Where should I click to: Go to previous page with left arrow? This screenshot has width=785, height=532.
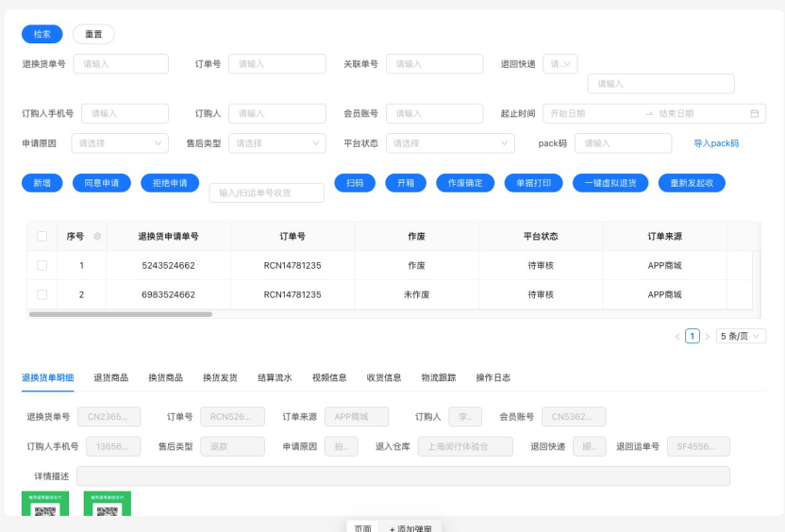tap(676, 336)
